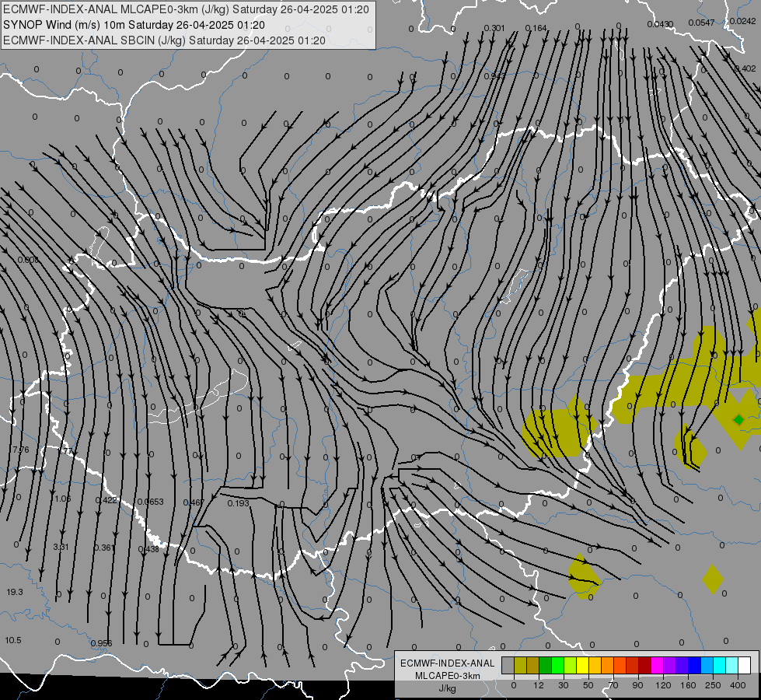Click the map value 10.5
Viewport: 761px width, 700px height.
pos(13,640)
